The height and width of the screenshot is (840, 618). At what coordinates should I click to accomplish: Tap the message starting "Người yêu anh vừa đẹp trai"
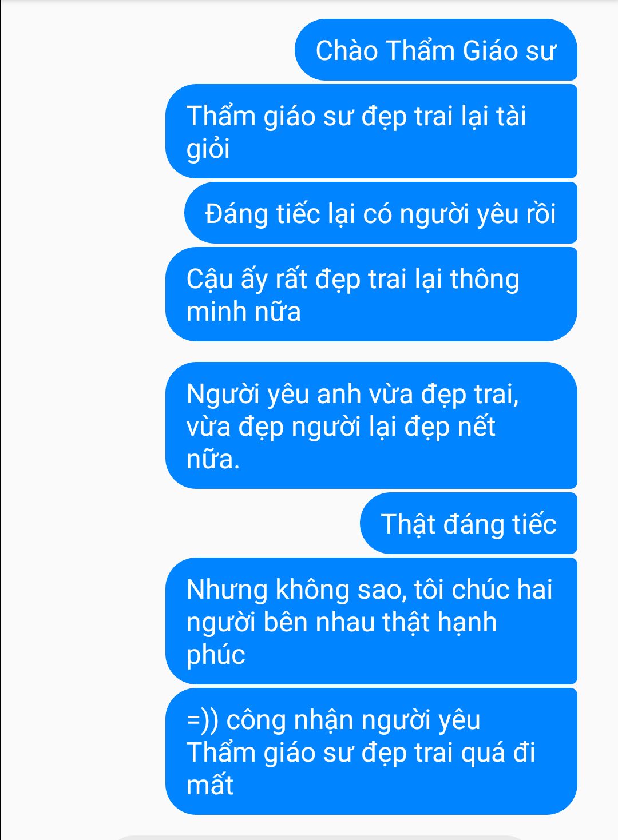[x=371, y=425]
